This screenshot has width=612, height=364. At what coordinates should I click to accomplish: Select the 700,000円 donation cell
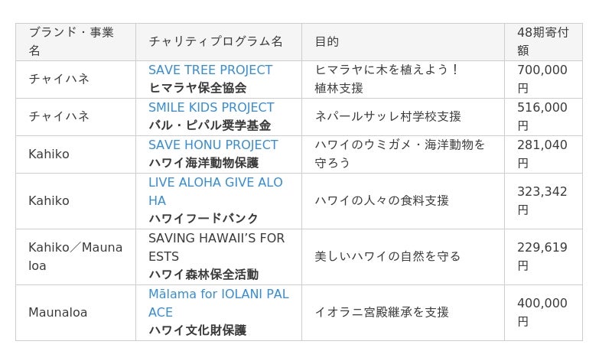click(543, 80)
